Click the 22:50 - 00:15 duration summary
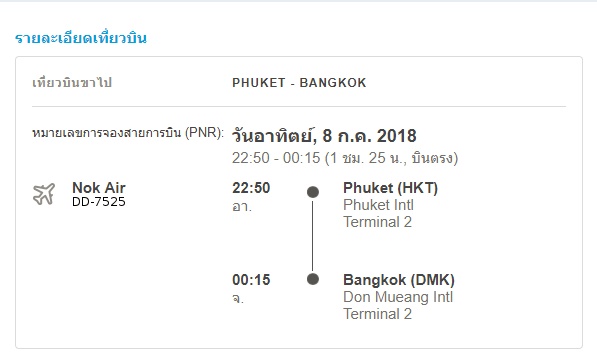Viewport: 597px width, 360px height. coord(345,158)
